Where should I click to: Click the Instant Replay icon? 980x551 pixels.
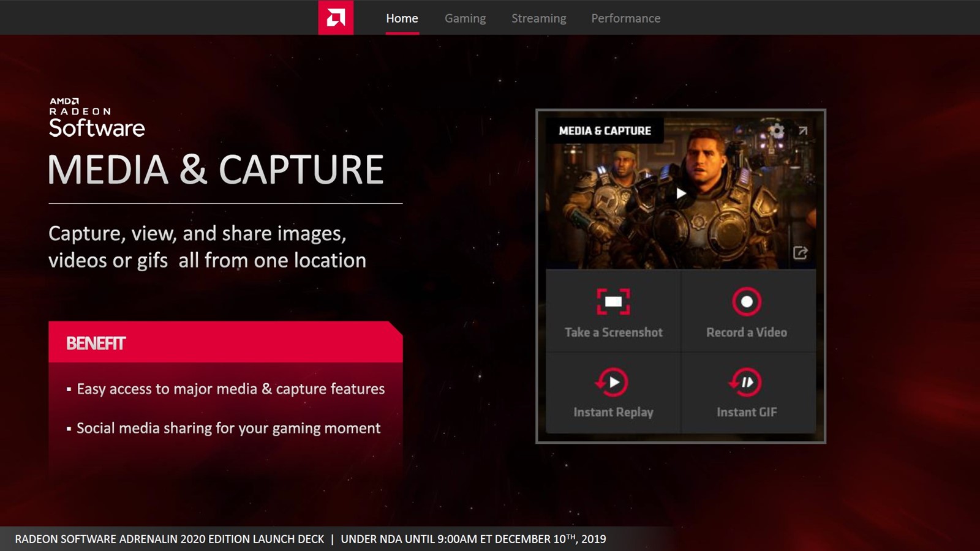point(612,382)
